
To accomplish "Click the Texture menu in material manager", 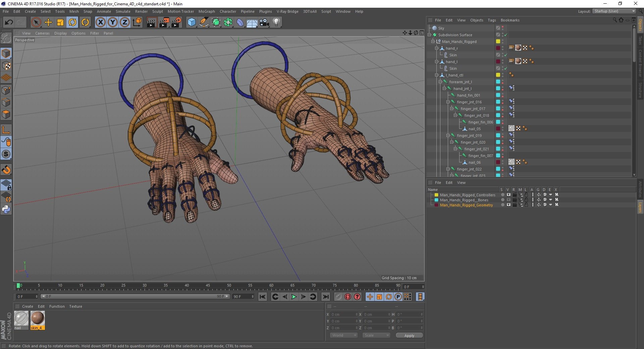I will tap(75, 306).
